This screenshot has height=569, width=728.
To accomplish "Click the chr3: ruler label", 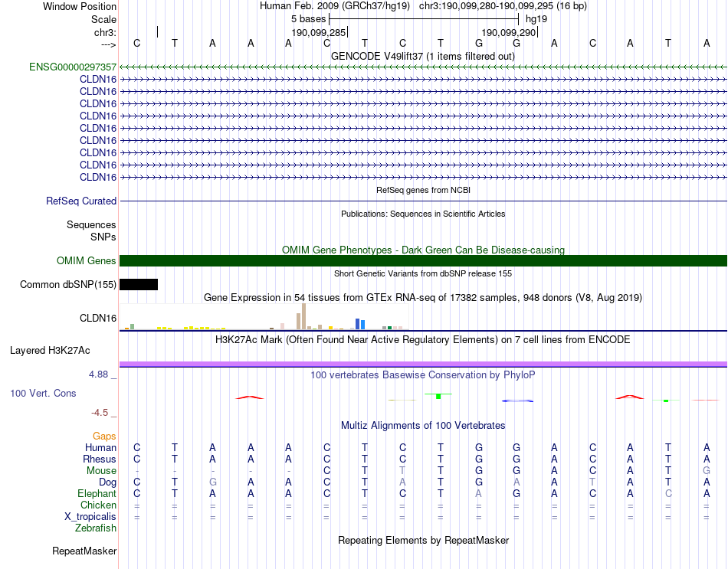I will tap(105, 32).
